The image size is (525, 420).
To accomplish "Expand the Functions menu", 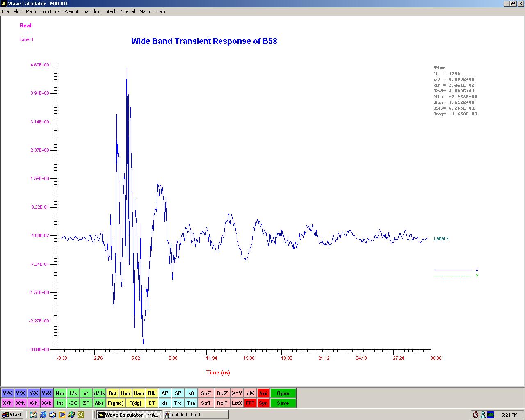I will [50, 11].
